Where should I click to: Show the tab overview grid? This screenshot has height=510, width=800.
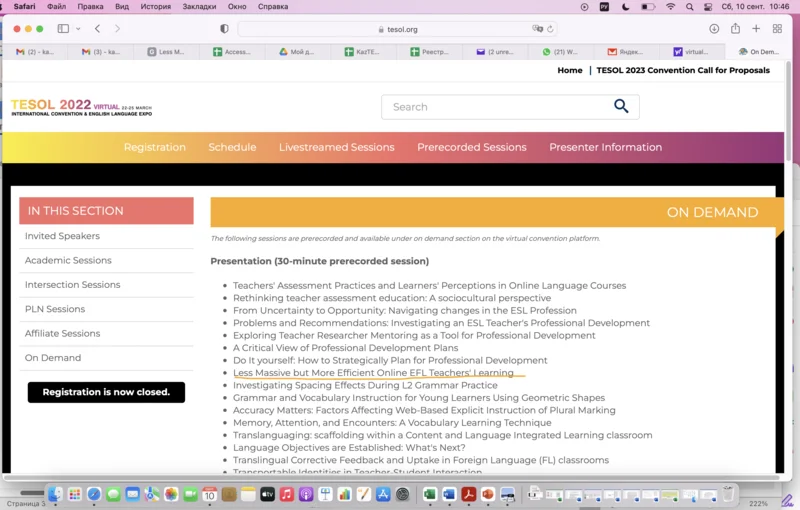(x=777, y=29)
